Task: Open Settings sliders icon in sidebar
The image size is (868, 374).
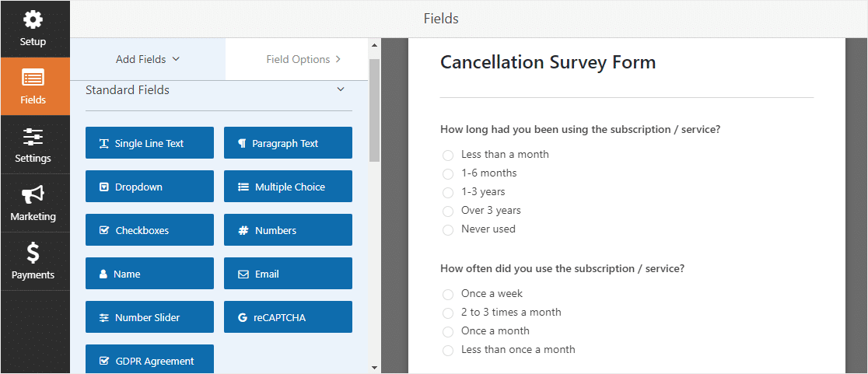Action: point(33,137)
